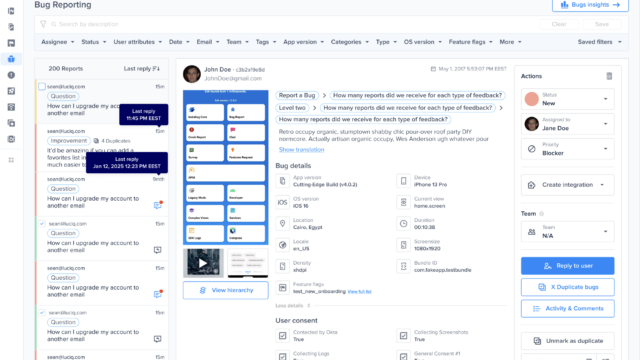Click the Device phone icon
This screenshot has width=640, height=360.
[403, 181]
